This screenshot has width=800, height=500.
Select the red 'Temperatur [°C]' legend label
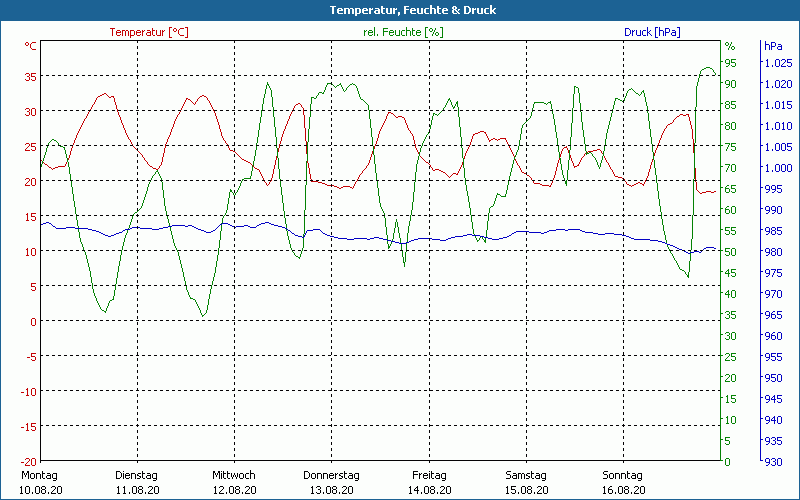pyautogui.click(x=149, y=32)
